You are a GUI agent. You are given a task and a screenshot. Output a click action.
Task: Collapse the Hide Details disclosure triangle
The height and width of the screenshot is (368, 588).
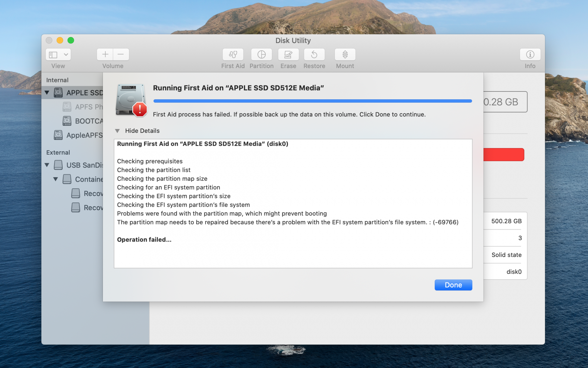point(117,131)
